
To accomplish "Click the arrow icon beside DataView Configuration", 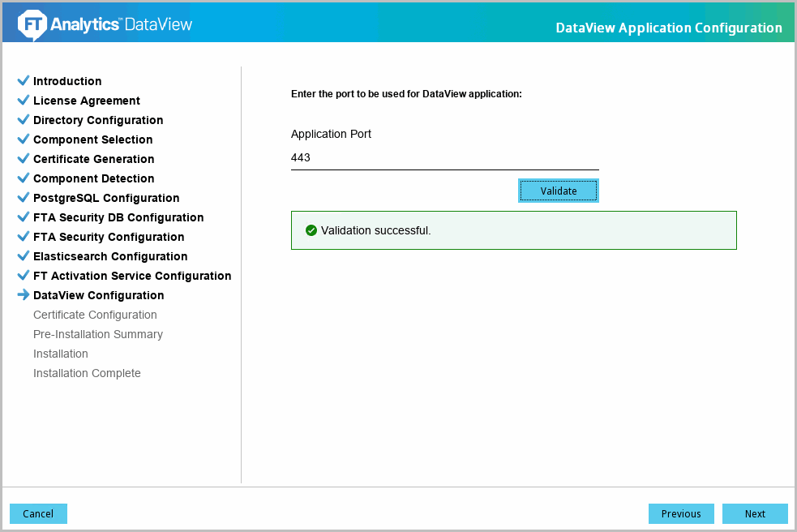I will click(x=24, y=295).
